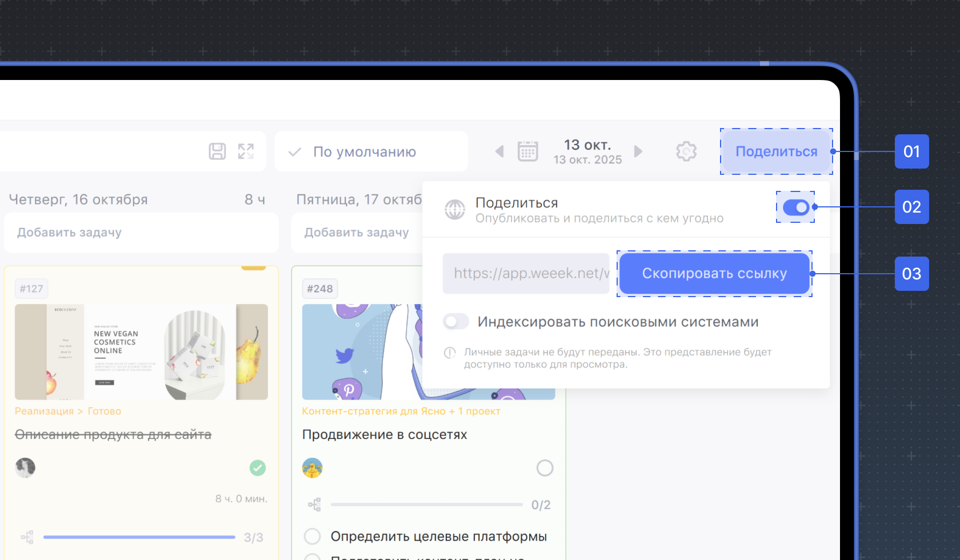The image size is (960, 560).
Task: Click the expand fullscreen arrows icon
Action: coord(246,151)
